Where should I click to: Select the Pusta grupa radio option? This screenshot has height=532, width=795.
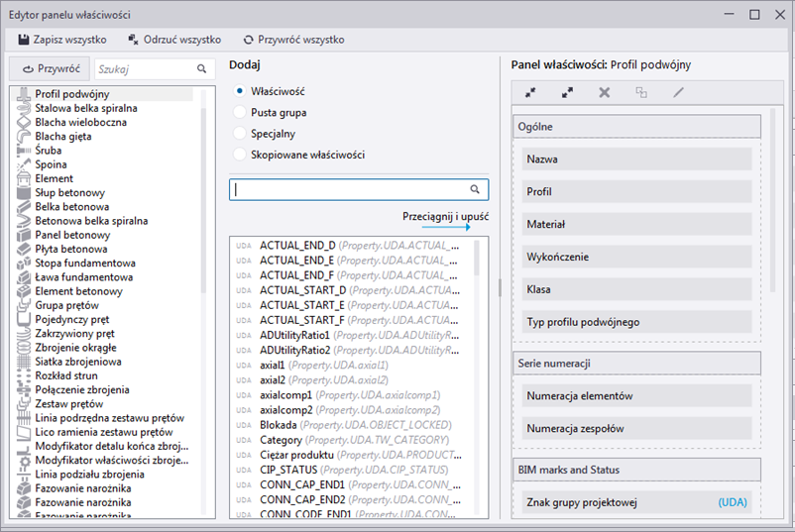click(x=238, y=112)
